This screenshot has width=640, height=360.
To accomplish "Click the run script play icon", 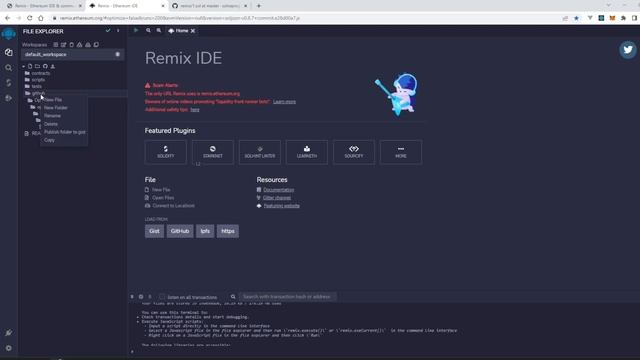I will (136, 31).
